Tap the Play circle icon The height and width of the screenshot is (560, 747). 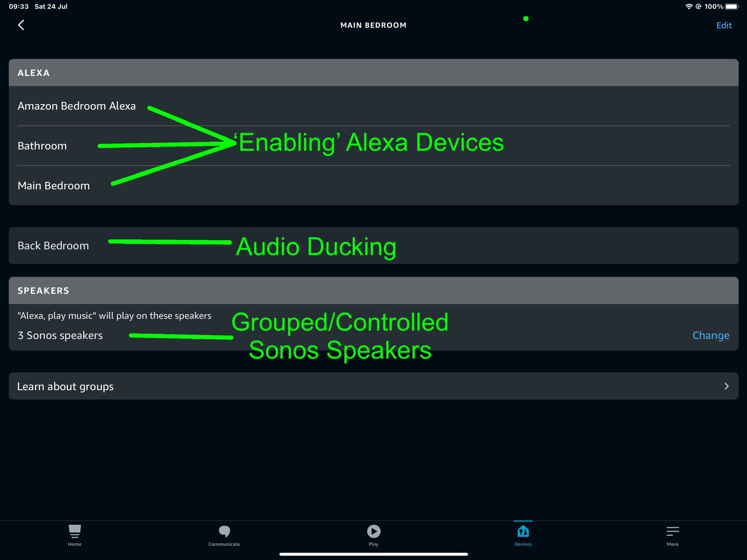point(373,531)
